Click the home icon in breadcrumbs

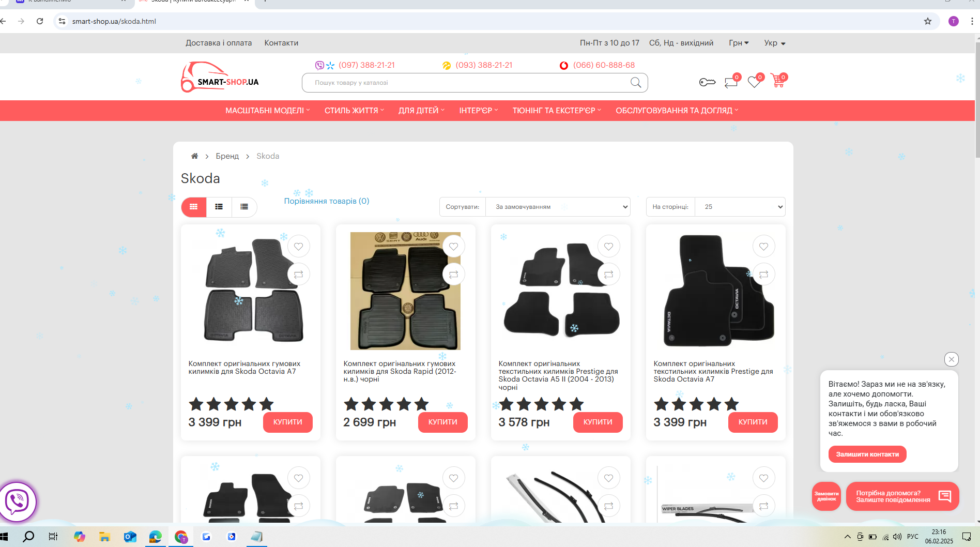[194, 156]
